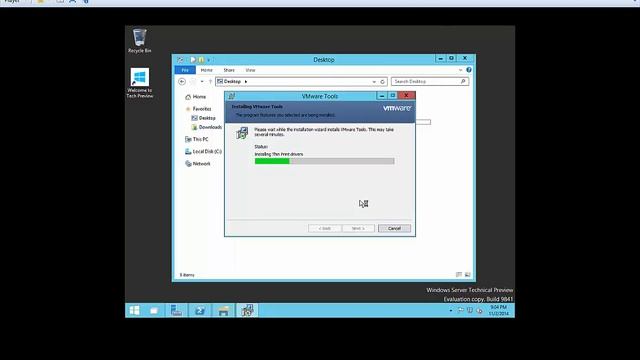
Task: Open the Share ribbon tab
Action: click(x=229, y=70)
